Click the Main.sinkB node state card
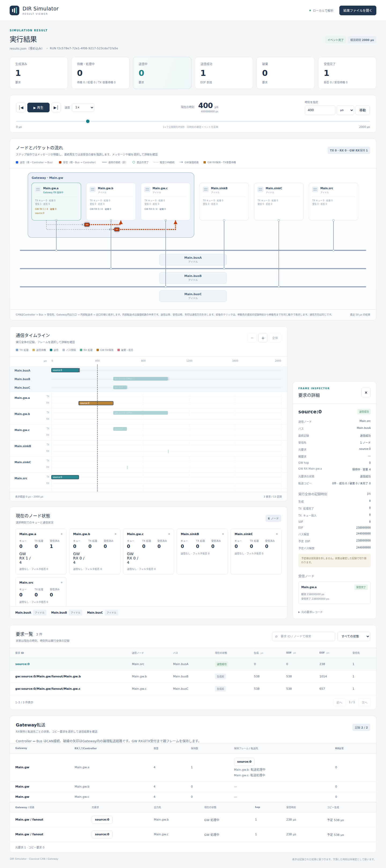 [x=202, y=551]
